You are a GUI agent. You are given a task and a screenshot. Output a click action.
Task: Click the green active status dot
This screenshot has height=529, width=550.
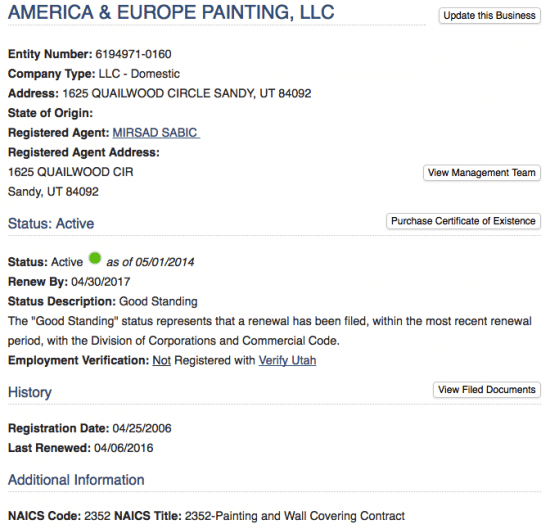click(x=95, y=258)
